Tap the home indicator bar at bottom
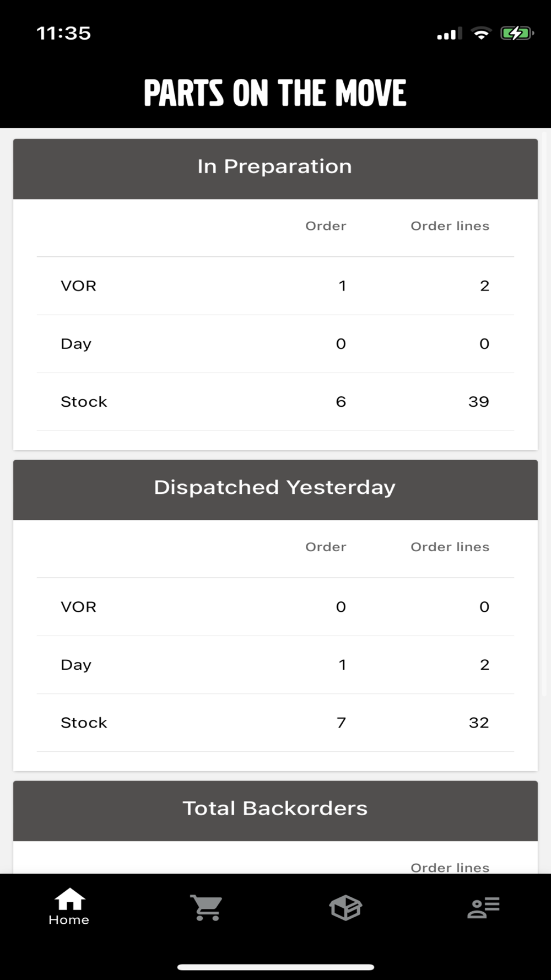Screen dimensions: 551x980 pyautogui.click(x=275, y=967)
